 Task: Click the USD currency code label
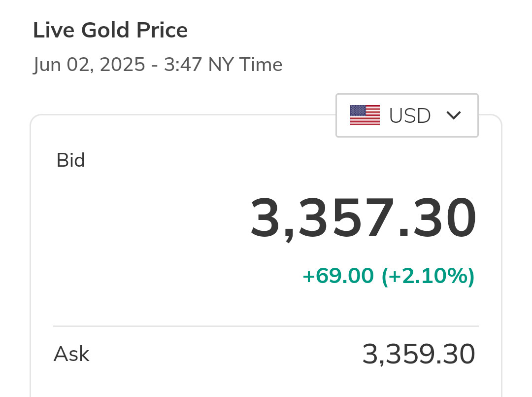coord(410,116)
